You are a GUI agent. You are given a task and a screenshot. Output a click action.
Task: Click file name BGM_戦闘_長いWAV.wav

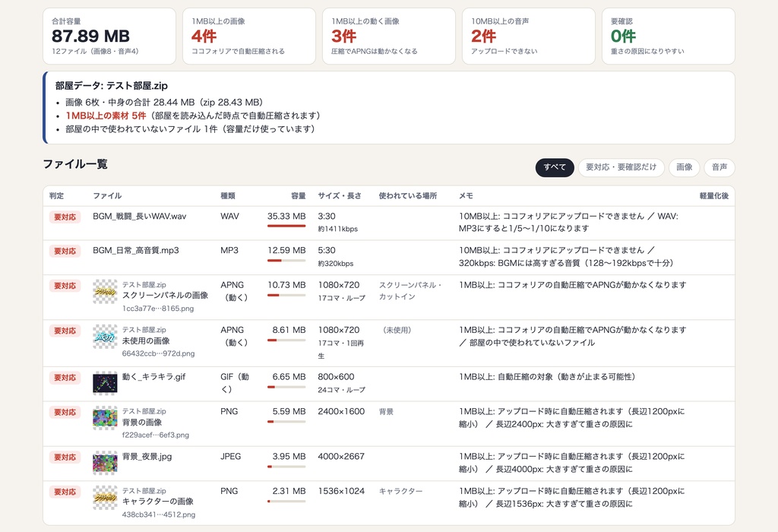(x=140, y=217)
